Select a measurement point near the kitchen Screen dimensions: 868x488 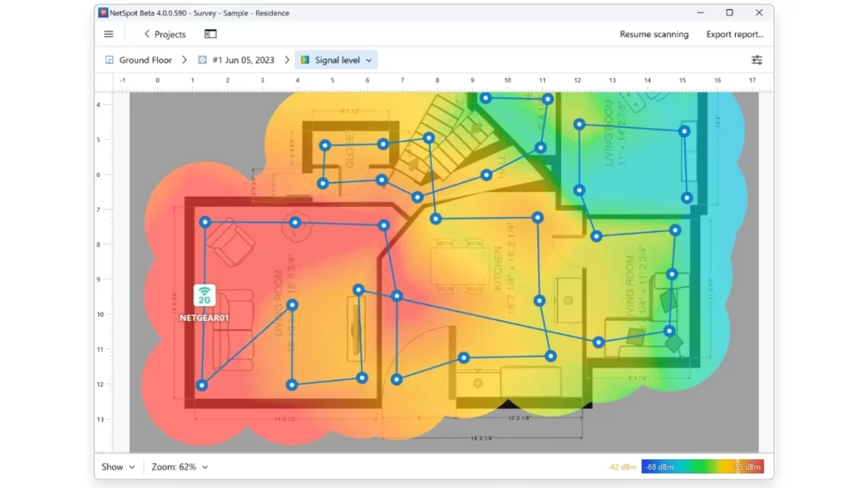[539, 300]
